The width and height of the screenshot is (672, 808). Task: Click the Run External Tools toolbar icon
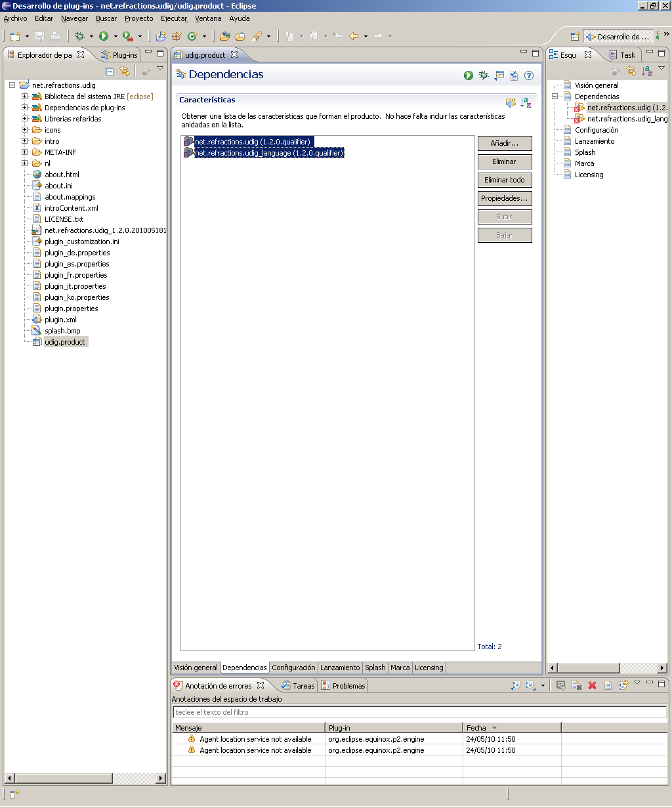tap(128, 36)
